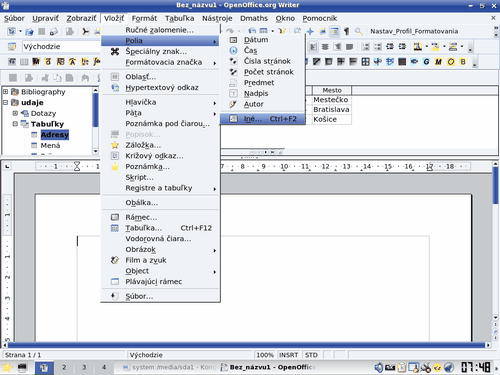This screenshot has height=375, width=500.
Task: Click the Mesto column header
Action: pyautogui.click(x=332, y=90)
